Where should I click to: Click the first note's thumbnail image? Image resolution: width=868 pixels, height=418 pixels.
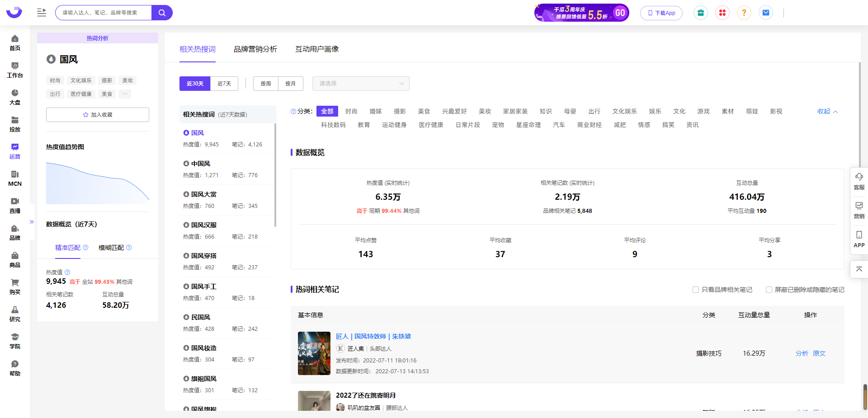pyautogui.click(x=314, y=353)
